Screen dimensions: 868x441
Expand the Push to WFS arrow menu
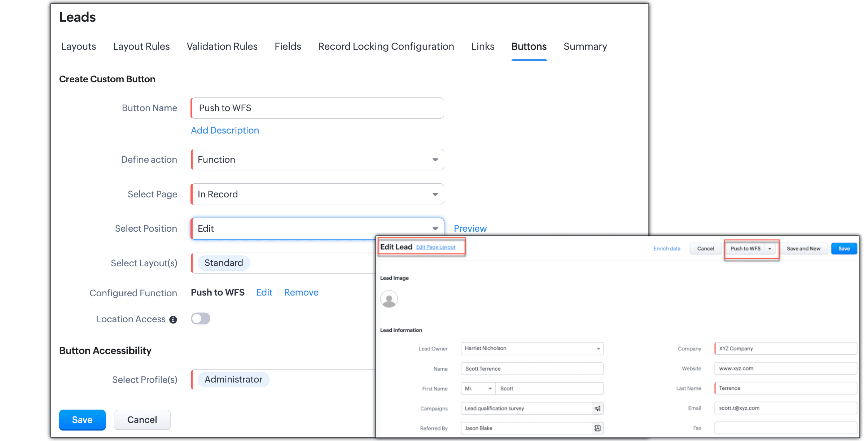tap(770, 249)
